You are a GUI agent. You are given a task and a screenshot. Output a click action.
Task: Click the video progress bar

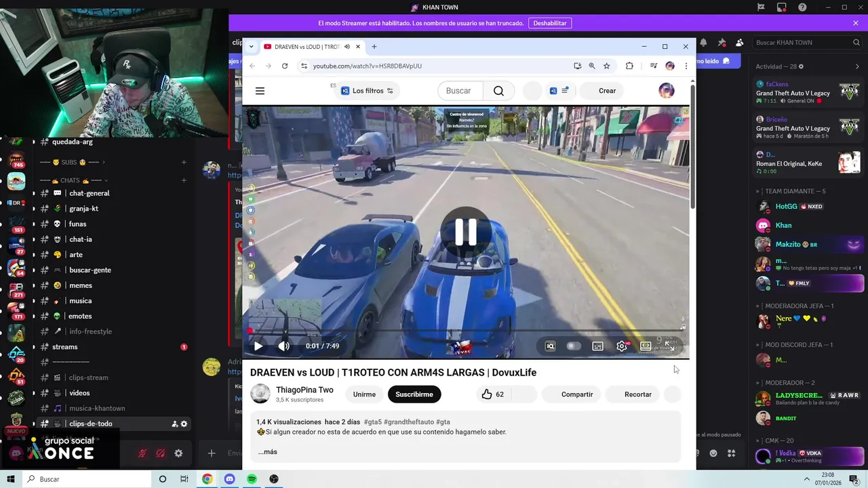[466, 331]
